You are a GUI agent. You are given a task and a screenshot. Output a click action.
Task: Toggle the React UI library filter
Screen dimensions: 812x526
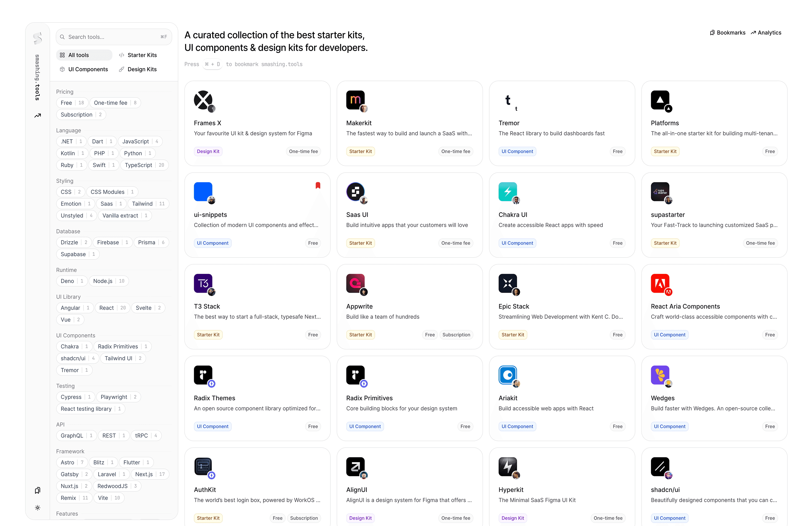[112, 308]
